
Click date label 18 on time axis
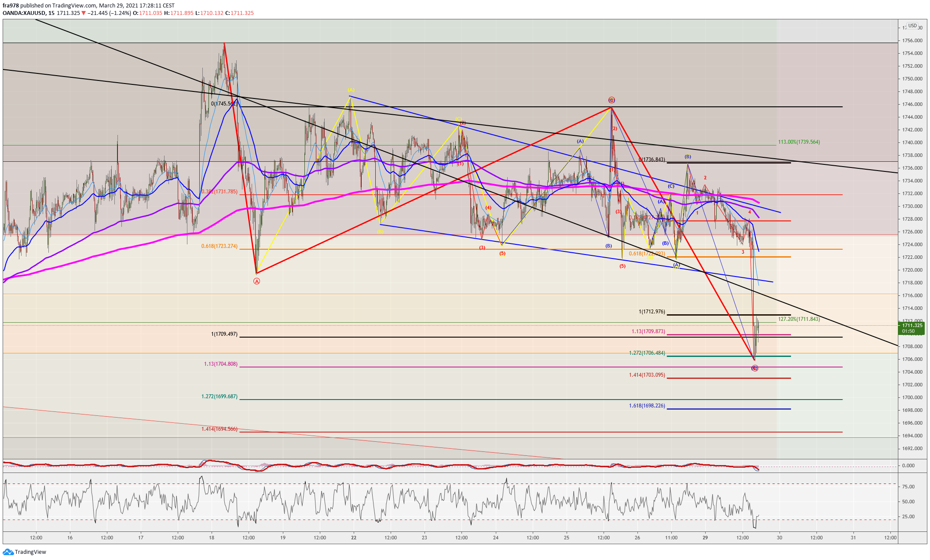click(x=212, y=538)
